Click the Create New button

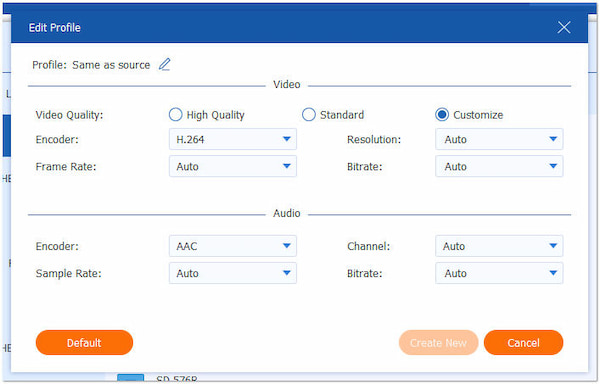(438, 343)
